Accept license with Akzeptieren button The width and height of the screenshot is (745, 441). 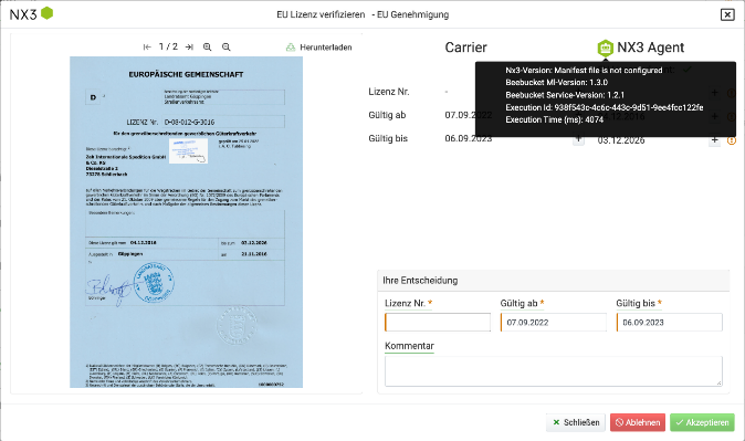tap(702, 422)
